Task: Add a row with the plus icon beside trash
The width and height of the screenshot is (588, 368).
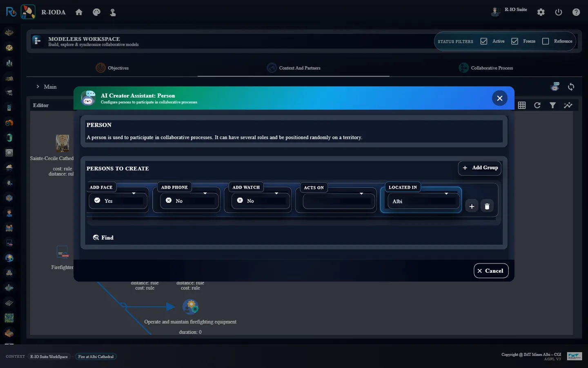Action: pos(472,206)
